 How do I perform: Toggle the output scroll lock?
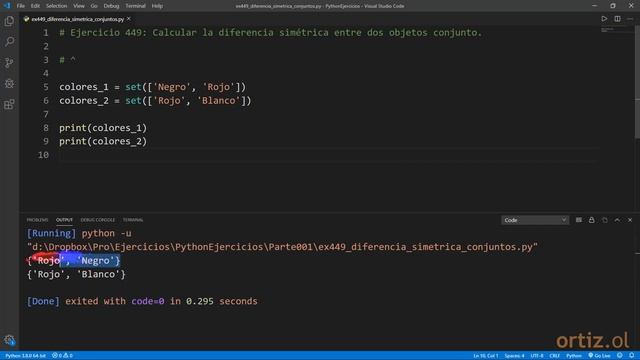pyautogui.click(x=591, y=220)
